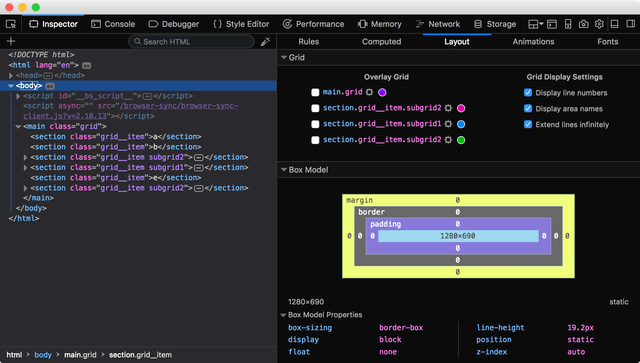Dock DevTools to the bottom
Screen dimensions: 640x363
coord(614,24)
